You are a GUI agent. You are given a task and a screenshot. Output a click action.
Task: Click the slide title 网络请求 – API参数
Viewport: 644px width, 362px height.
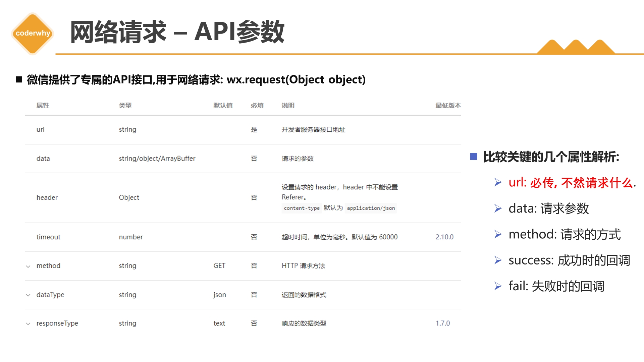(x=177, y=32)
